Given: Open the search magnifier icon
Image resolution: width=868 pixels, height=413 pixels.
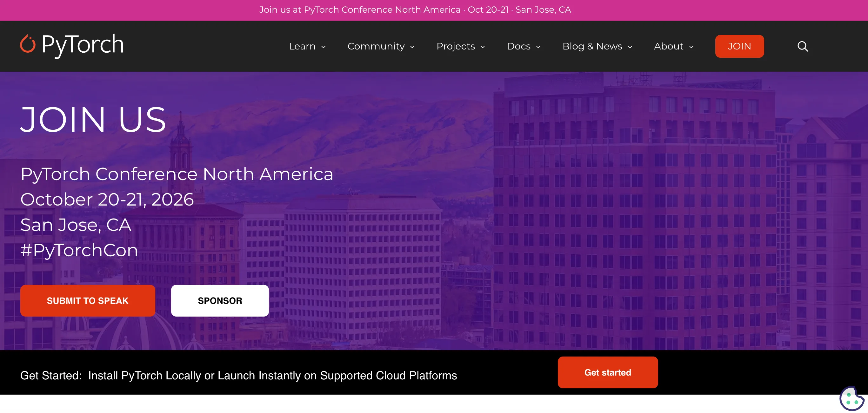Looking at the screenshot, I should click(x=803, y=46).
